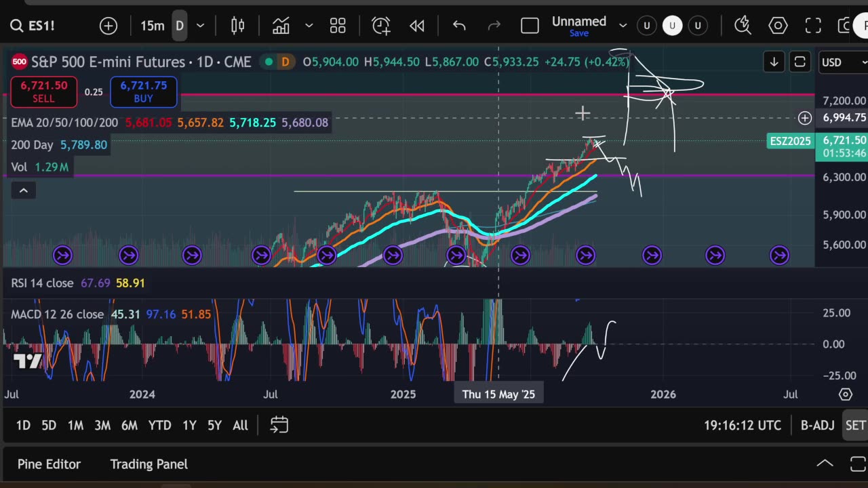
Task: Open the go-to-date calendar
Action: (279, 425)
